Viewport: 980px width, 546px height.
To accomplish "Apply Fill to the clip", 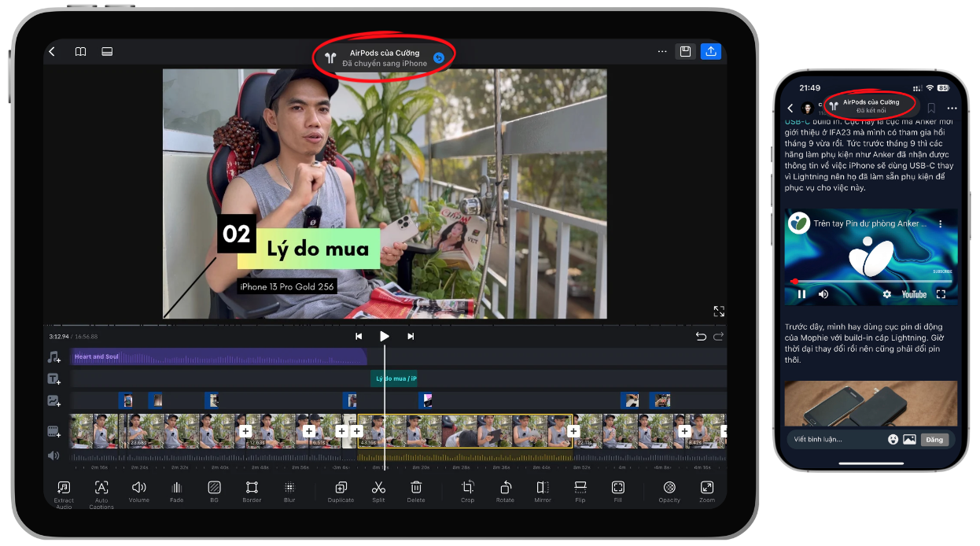I will (x=618, y=492).
